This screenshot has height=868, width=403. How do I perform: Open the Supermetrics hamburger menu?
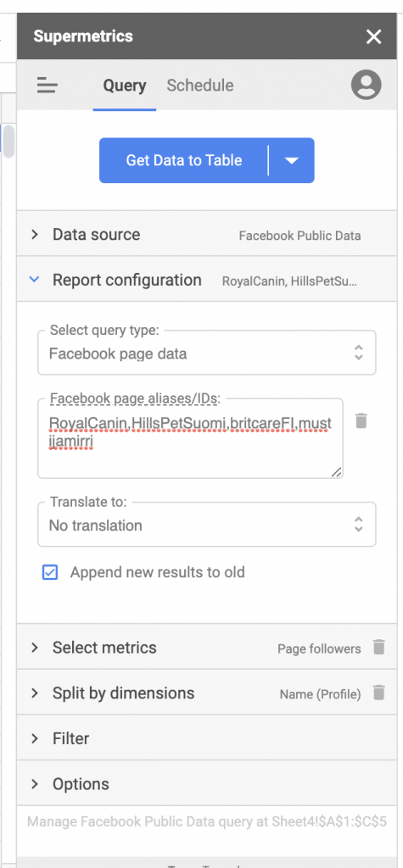pos(48,86)
